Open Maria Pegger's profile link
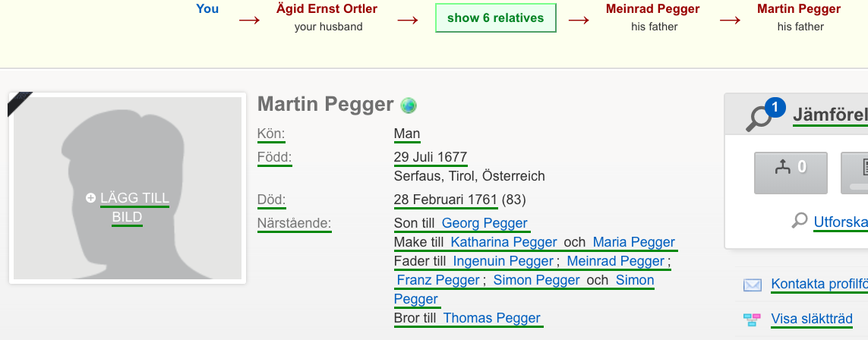The image size is (868, 340). pyautogui.click(x=634, y=242)
